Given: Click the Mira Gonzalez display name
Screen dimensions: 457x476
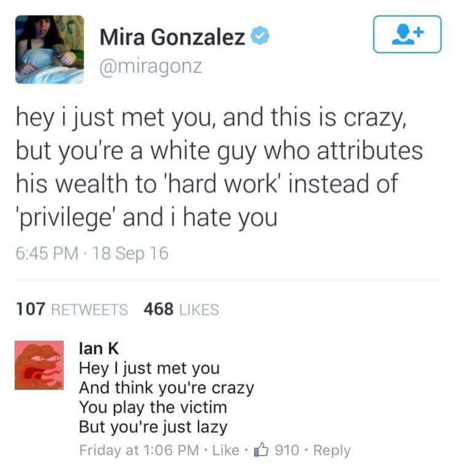Looking at the screenshot, I should (172, 37).
